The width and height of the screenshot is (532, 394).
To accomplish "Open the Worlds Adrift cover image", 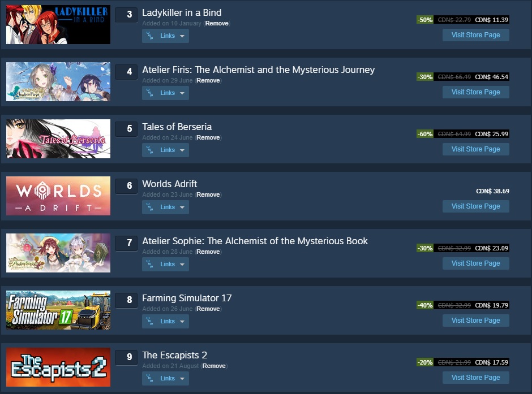I will click(x=58, y=196).
